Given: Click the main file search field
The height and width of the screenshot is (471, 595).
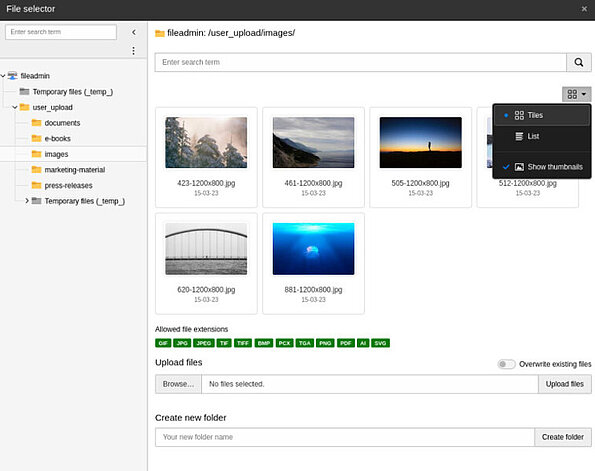Looking at the screenshot, I should (x=360, y=62).
